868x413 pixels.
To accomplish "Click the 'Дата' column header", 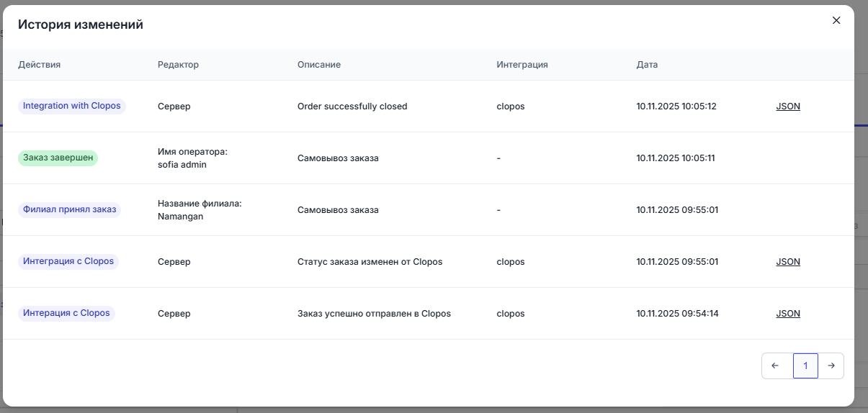I will point(647,65).
